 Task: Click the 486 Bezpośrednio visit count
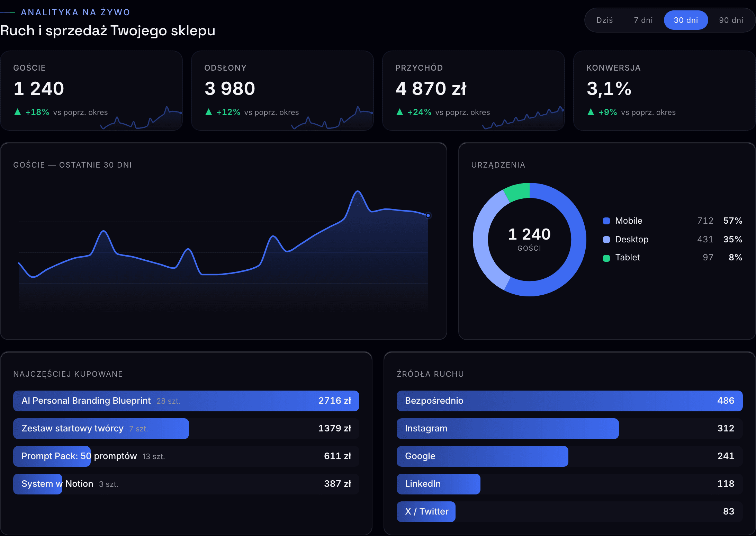click(726, 401)
